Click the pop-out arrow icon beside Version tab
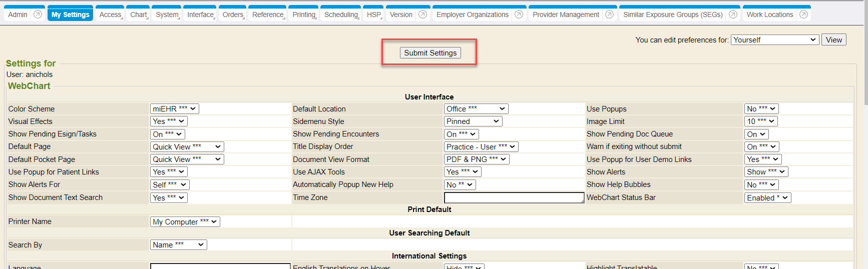 tap(422, 14)
